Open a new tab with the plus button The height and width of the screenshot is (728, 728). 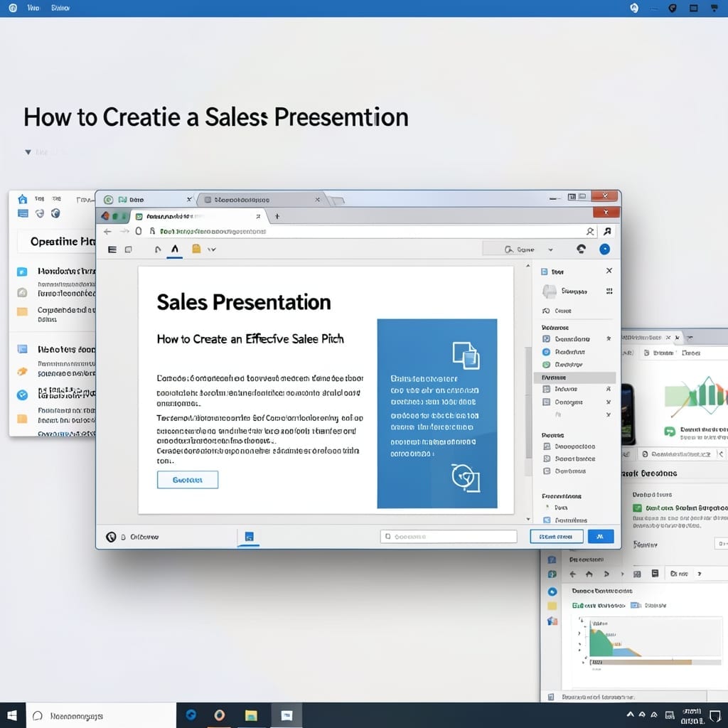[x=277, y=216]
